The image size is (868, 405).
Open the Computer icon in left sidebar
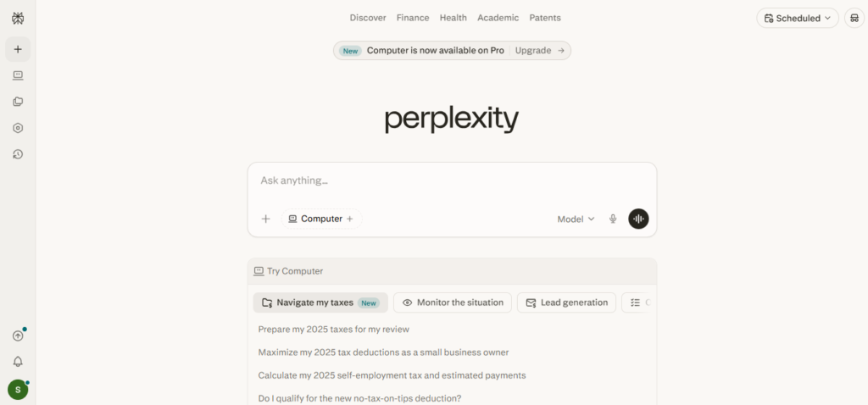[x=18, y=75]
